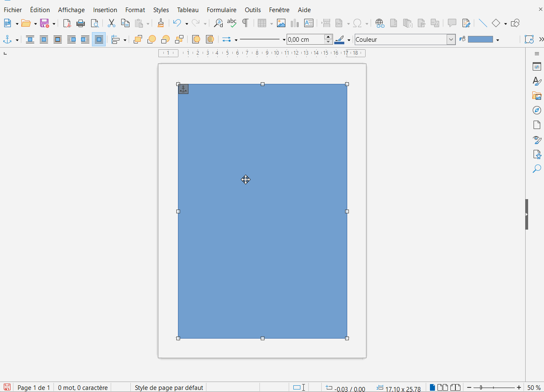Screen dimensions: 544x392
Task: Click the Bring to Front icon
Action: [x=138, y=40]
